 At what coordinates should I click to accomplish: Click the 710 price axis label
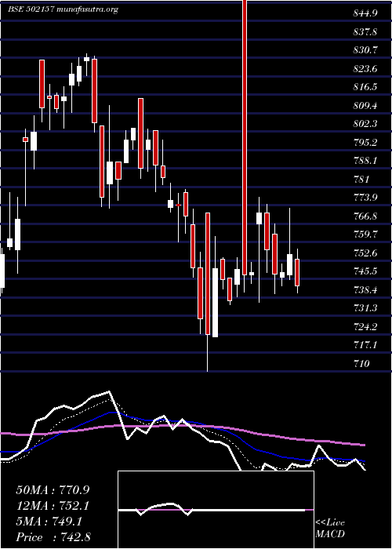coord(361,363)
